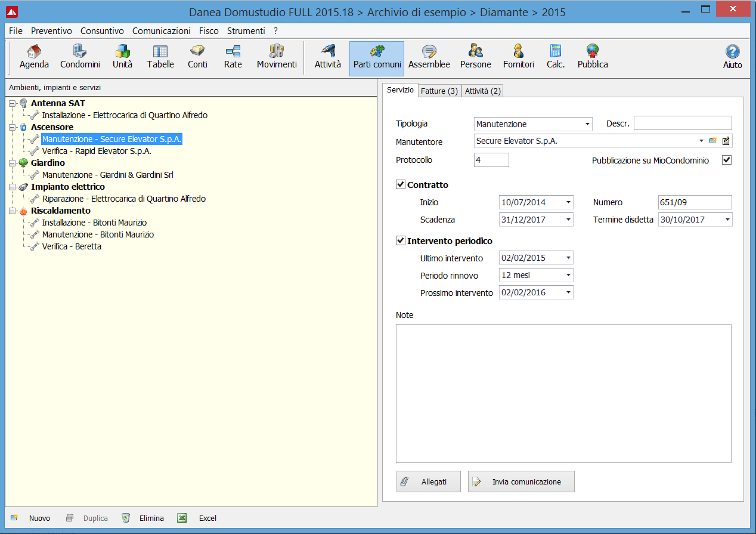Click the edit-note icon next to Manutentore
The height and width of the screenshot is (534, 756).
pos(726,141)
